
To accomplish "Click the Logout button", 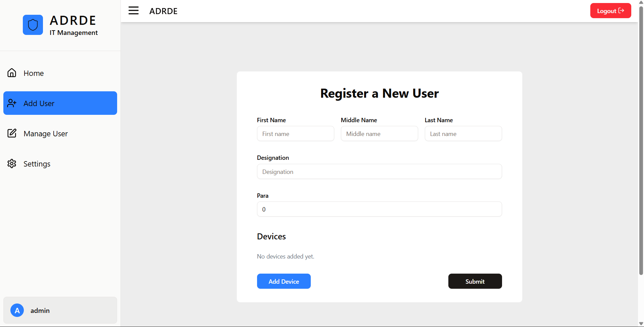I will click(610, 10).
